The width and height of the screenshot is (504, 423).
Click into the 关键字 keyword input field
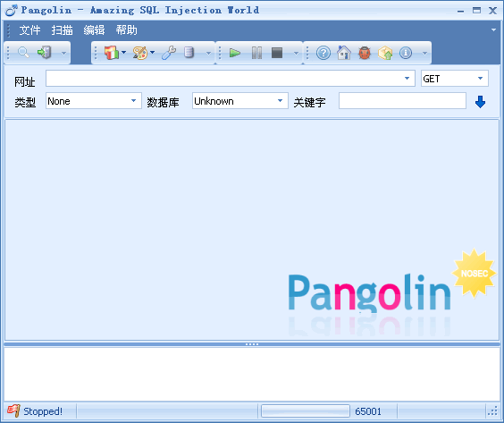pos(402,101)
